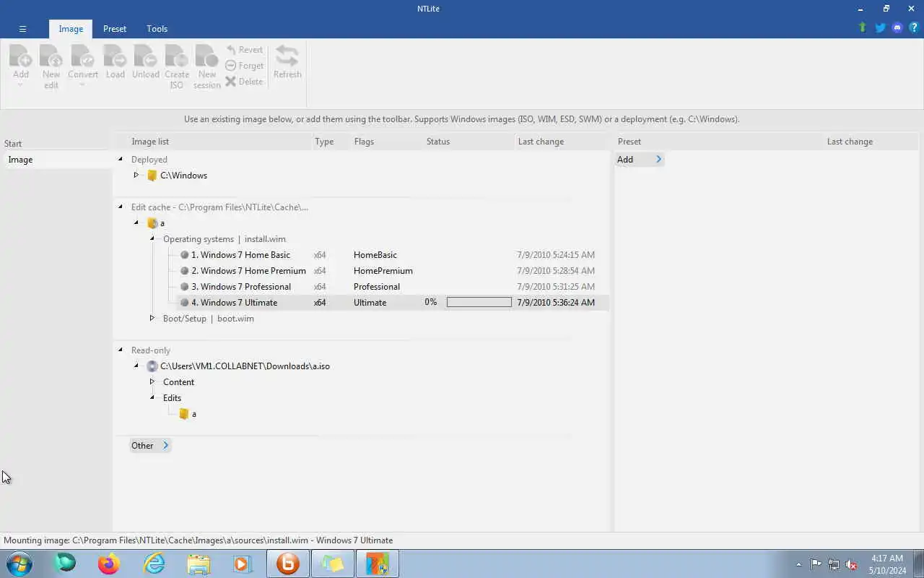This screenshot has height=578, width=924.
Task: Open Windows Explorer folder on taskbar
Action: pyautogui.click(x=199, y=564)
